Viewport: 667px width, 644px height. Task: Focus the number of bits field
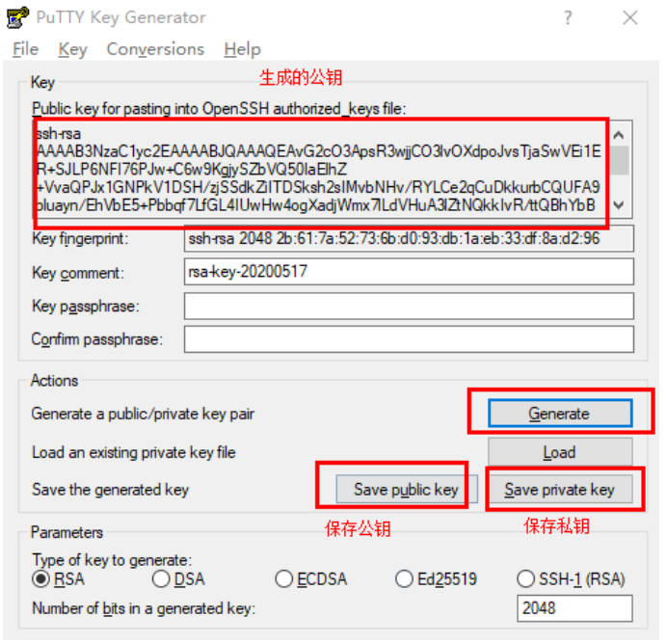point(574,608)
